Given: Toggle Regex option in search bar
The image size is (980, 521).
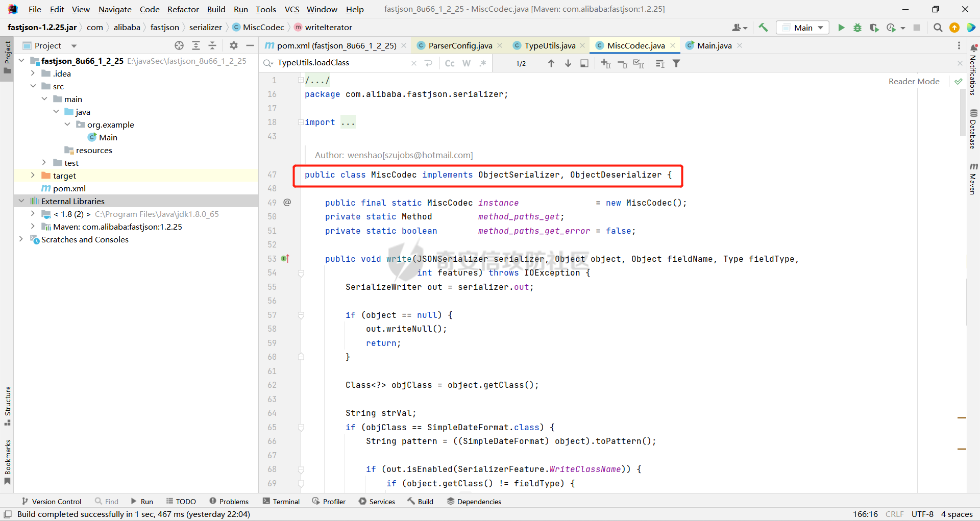Looking at the screenshot, I should (x=482, y=63).
